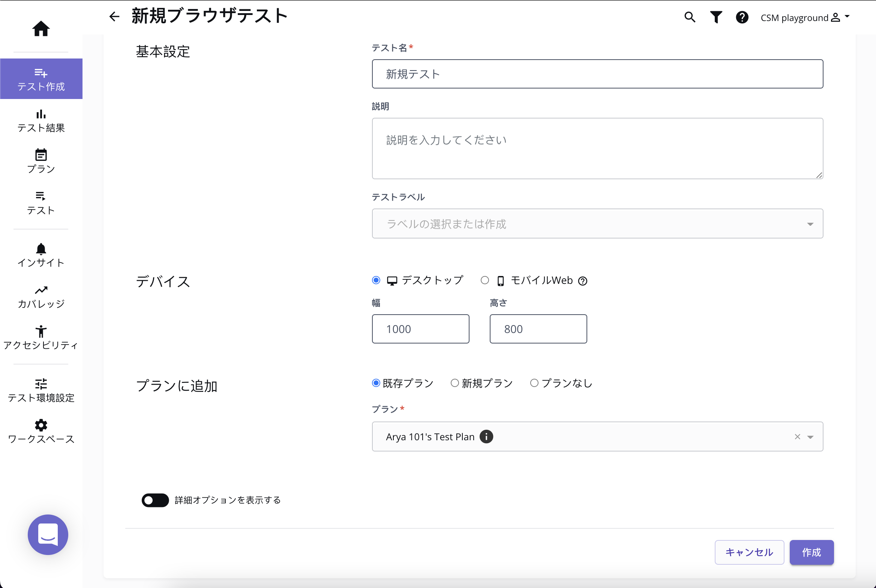Open テスト環境設定 sidebar item

tap(41, 391)
